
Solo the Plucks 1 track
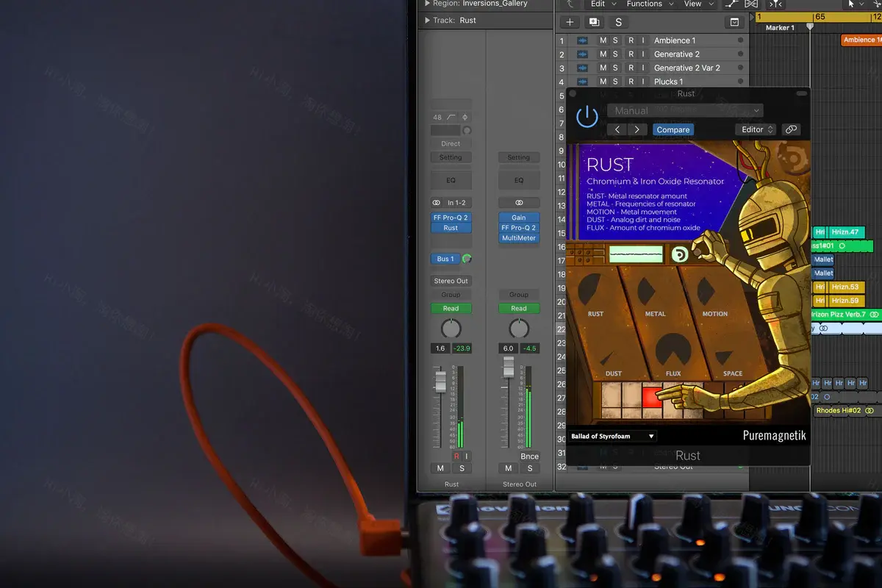point(616,82)
